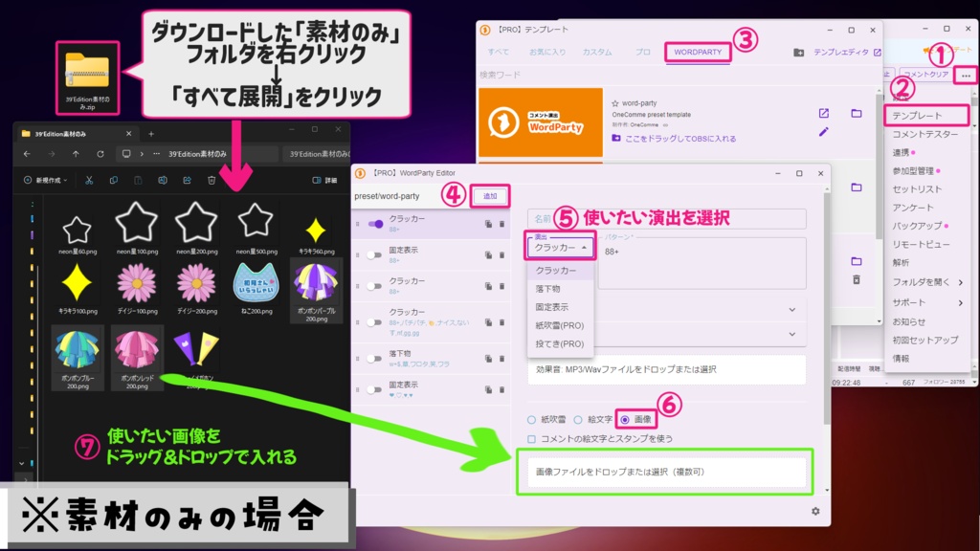Select the ポンポンレッド200.png thumbnail
980x551 pixels.
coord(139,354)
